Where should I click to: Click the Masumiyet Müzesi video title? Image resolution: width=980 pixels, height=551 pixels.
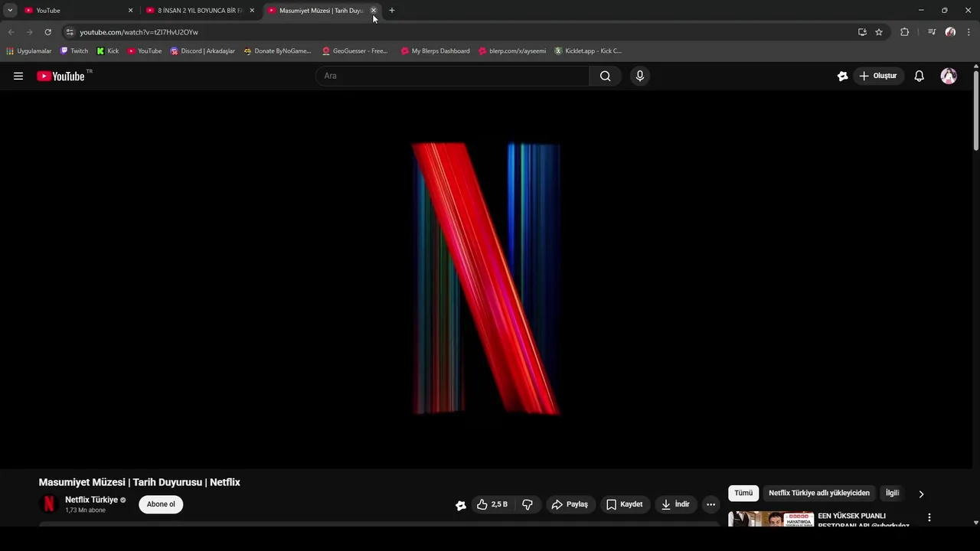[x=139, y=482]
